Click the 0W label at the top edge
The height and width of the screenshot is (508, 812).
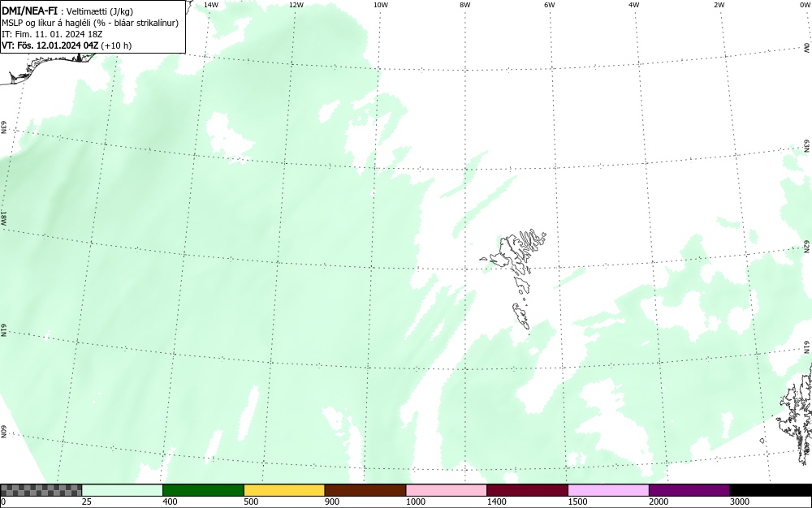click(804, 5)
